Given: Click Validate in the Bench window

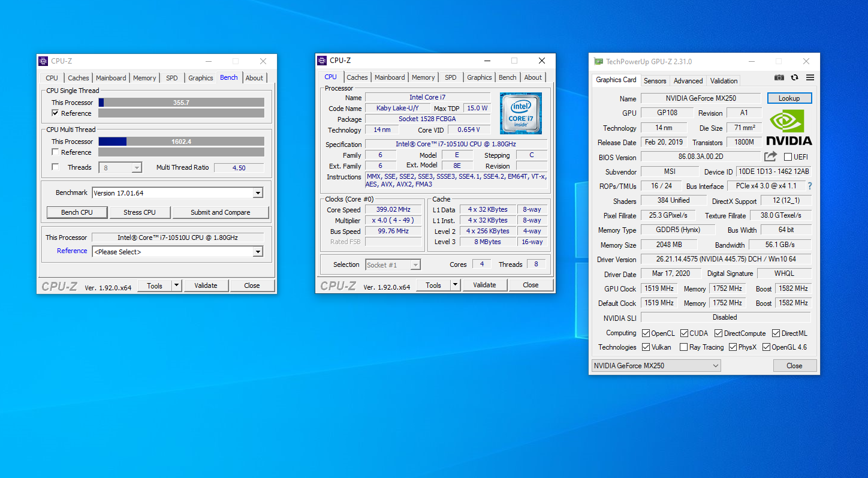Looking at the screenshot, I should (x=206, y=285).
